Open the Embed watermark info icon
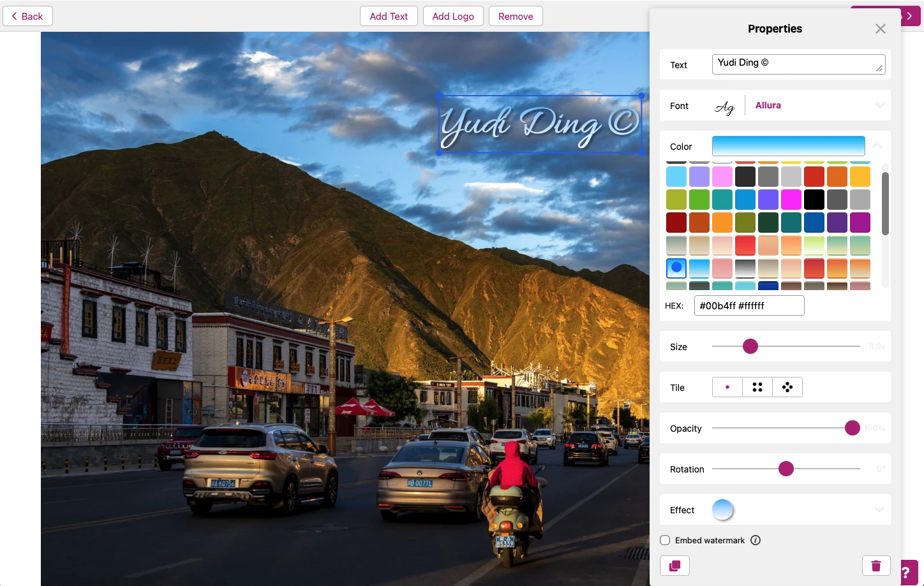 (x=756, y=540)
